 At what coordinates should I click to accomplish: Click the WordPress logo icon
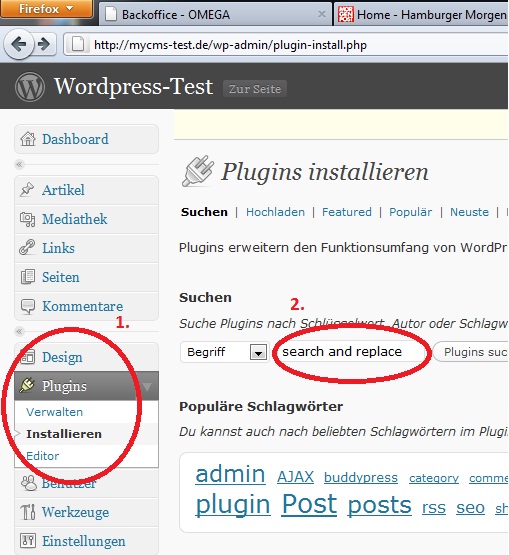point(30,87)
